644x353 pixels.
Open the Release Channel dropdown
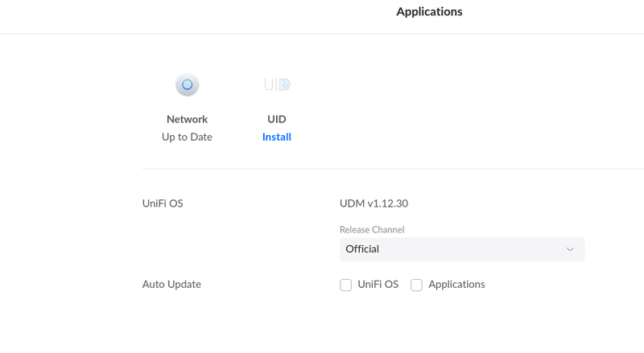click(462, 249)
